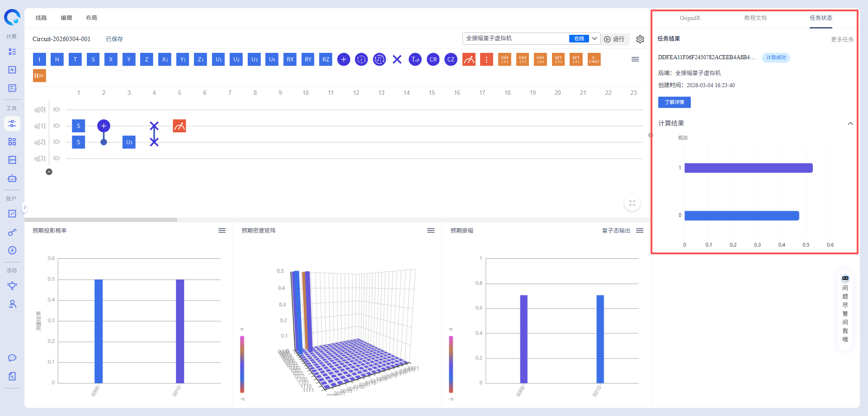Collapse the 计算结果 section chevron
Viewport: 868px width, 416px height.
coord(850,124)
